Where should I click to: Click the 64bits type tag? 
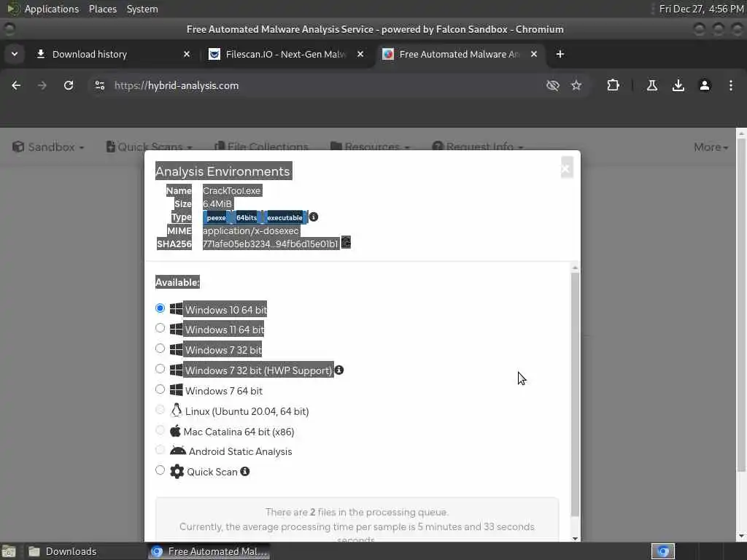point(247,217)
